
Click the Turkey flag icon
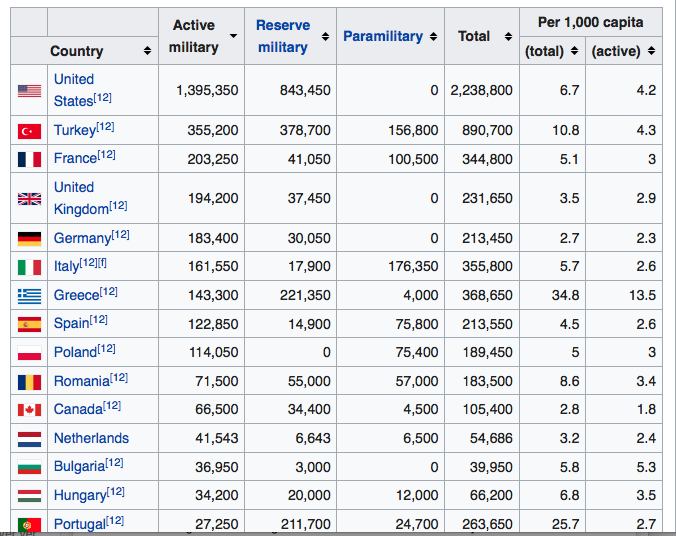point(29,131)
